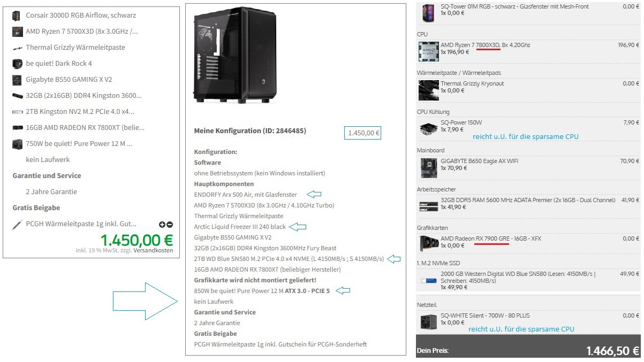Click the Gigabyte B550 mainboard icon
644x362 pixels.
point(17,80)
